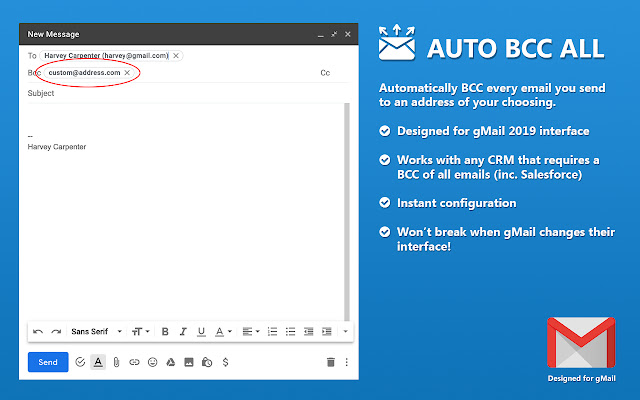Undo the last edit in toolbar
The image size is (640, 400).
point(38,332)
